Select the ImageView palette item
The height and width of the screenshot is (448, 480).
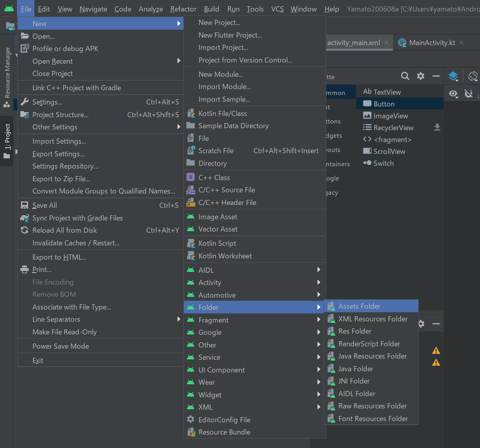(400, 116)
